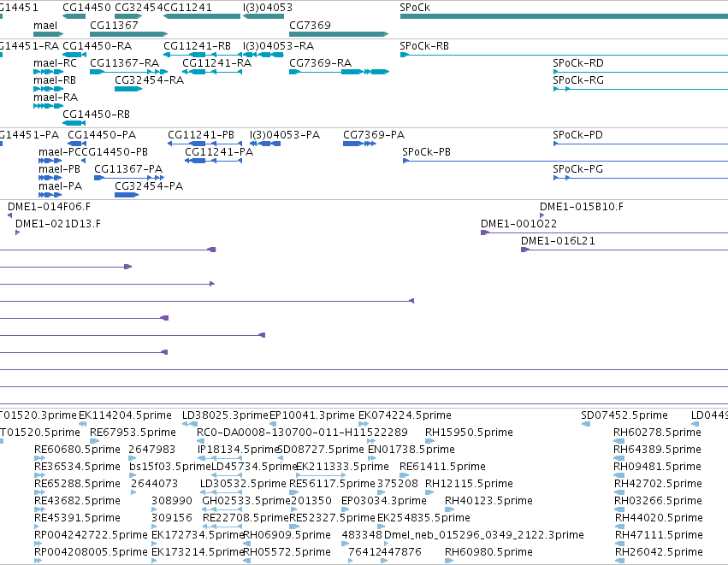This screenshot has height=565, width=728.
Task: Click the CG7369-RA transcript label
Action: point(320,63)
